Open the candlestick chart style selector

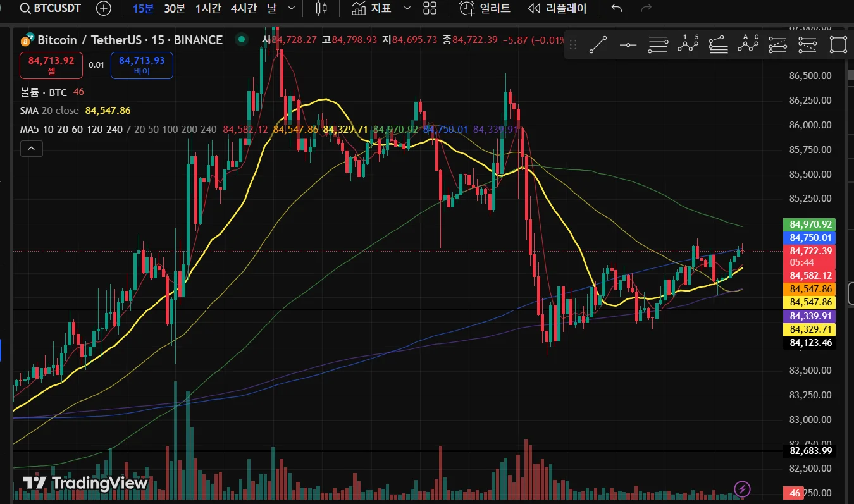tap(321, 9)
